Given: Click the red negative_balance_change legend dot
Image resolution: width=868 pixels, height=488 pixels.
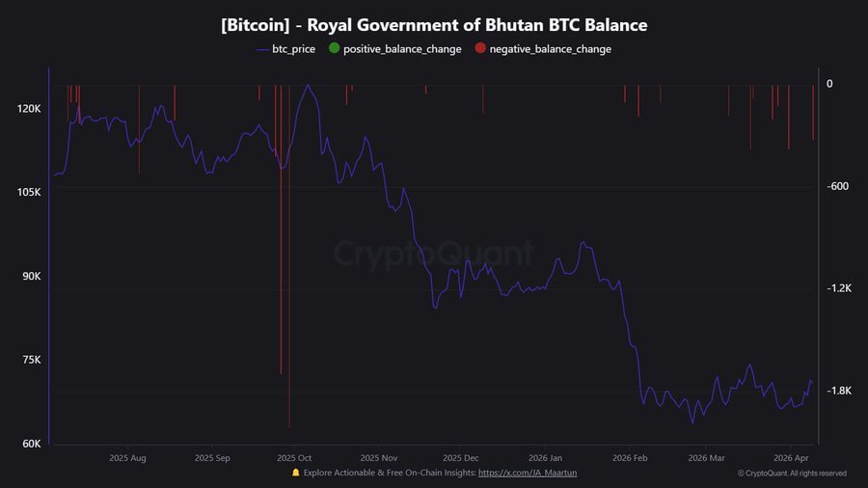Looking at the screenshot, I should [479, 49].
